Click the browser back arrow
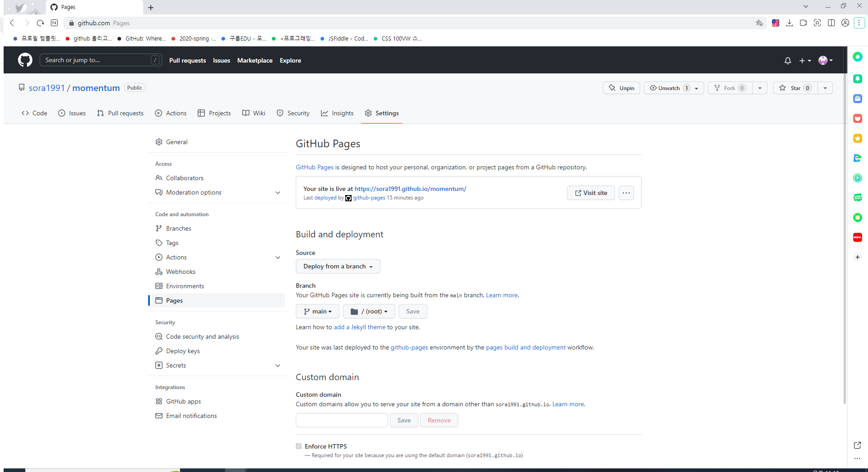 pyautogui.click(x=12, y=23)
